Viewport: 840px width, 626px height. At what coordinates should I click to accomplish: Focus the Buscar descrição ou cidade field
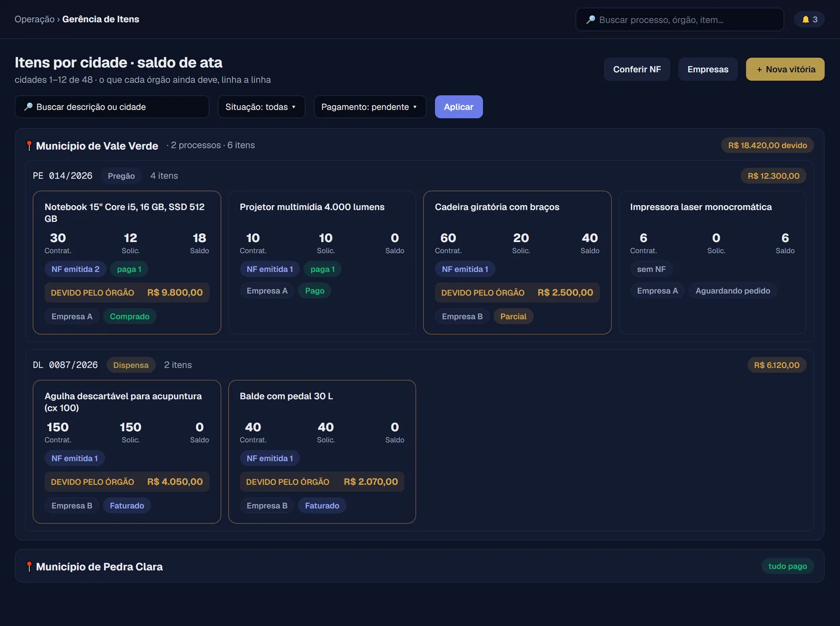(x=112, y=107)
